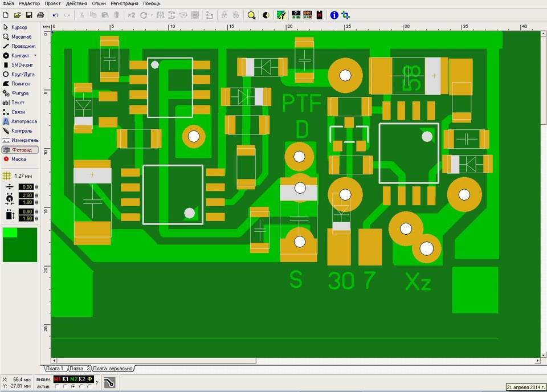Switch to the Плата зеркально tab

[x=113, y=369]
